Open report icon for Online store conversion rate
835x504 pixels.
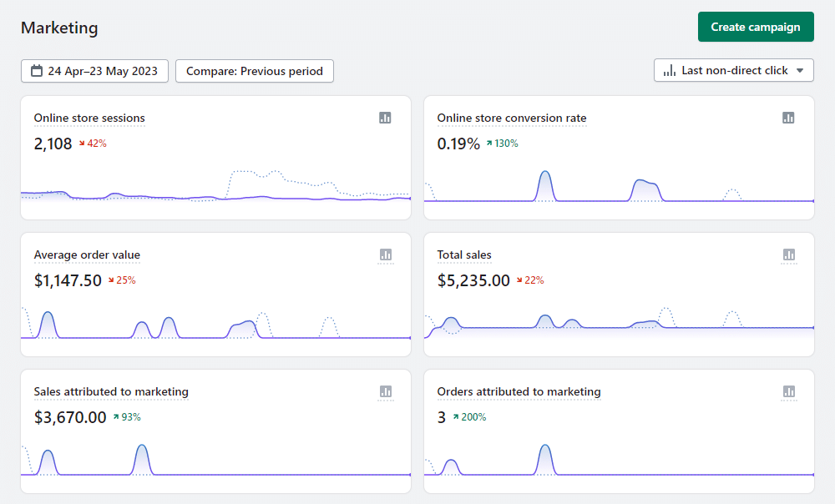point(788,118)
